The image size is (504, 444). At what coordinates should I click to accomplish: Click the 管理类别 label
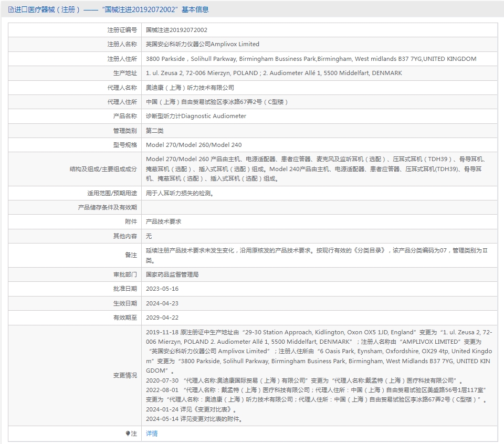[x=125, y=131]
